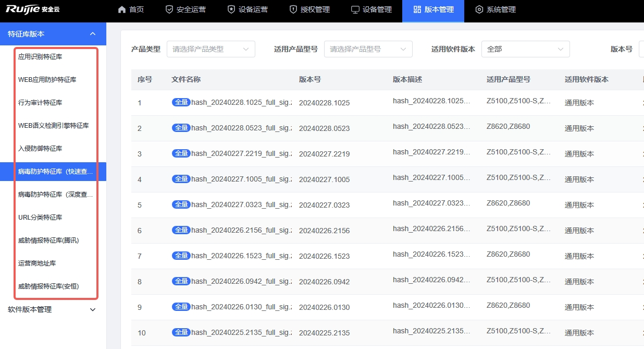Click the star shield icon for 设备运营

[231, 9]
